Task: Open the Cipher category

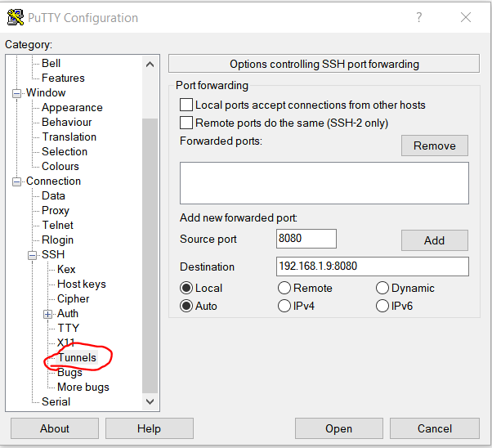Action: tap(73, 299)
